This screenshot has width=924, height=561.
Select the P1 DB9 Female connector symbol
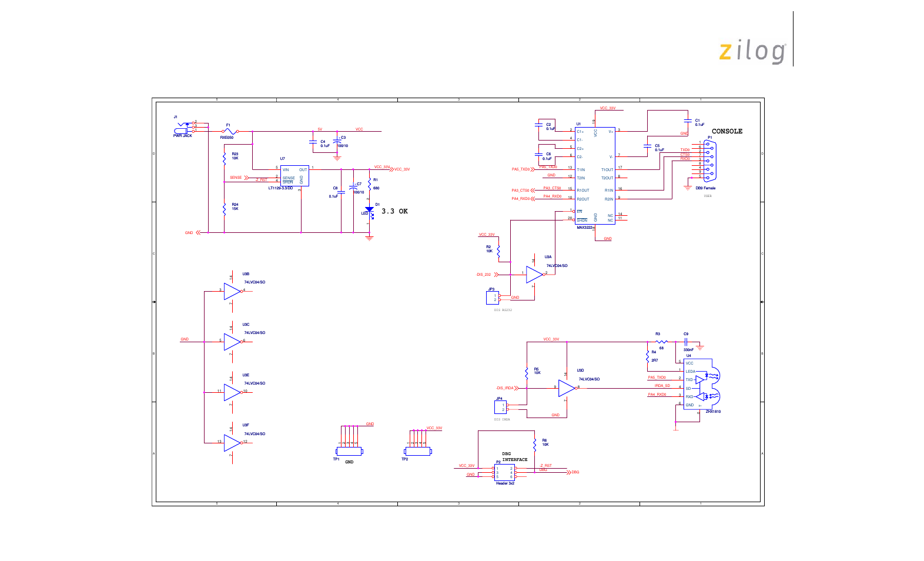click(711, 161)
